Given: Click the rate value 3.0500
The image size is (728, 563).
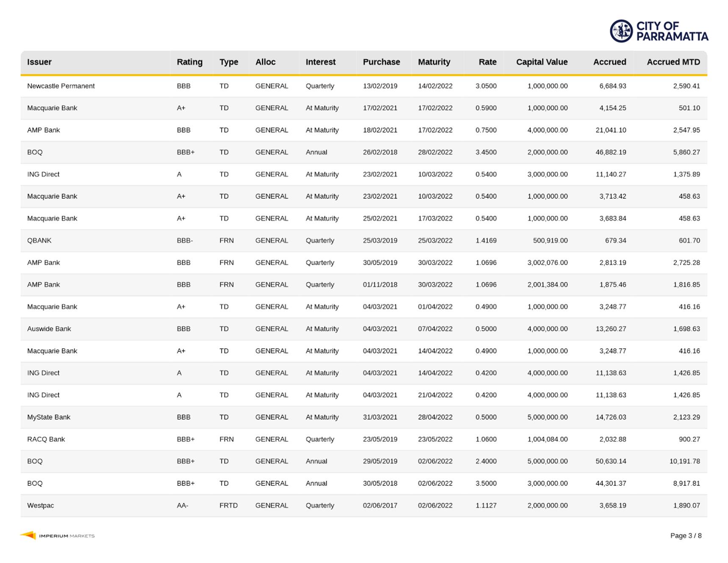Looking at the screenshot, I should point(486,86).
